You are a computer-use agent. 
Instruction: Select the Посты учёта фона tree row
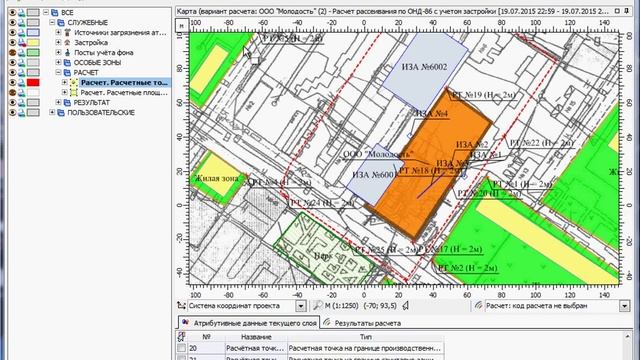103,53
